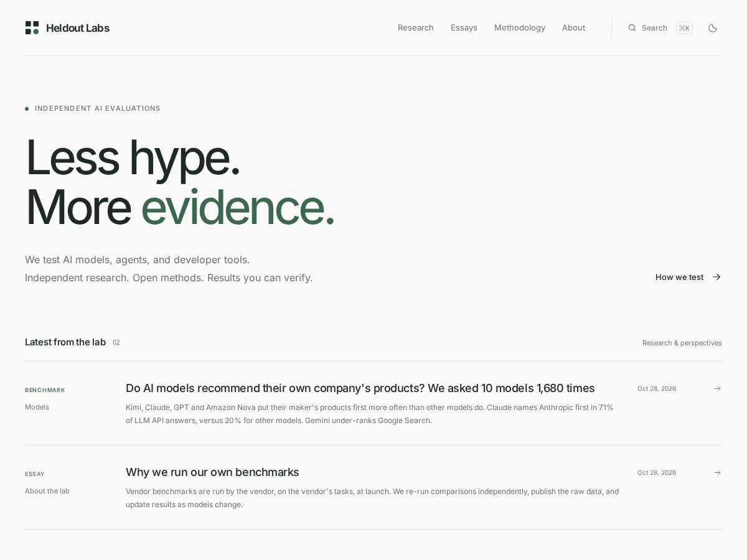Click the INDEPENDENT AI EVALUATIONS label
This screenshot has width=747, height=560.
[x=98, y=108]
